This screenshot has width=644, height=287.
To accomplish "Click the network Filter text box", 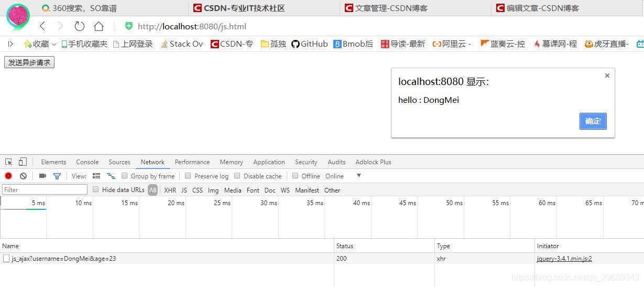I will coord(45,189).
